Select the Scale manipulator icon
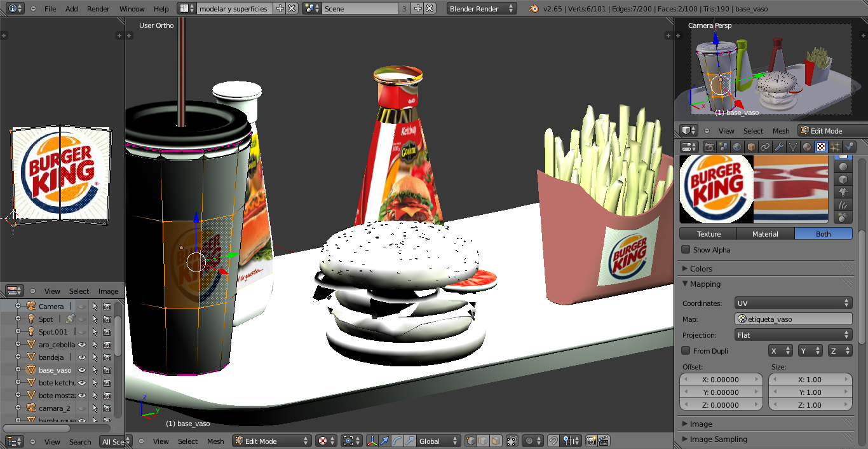Screen dimensions: 868x449 tap(410, 441)
